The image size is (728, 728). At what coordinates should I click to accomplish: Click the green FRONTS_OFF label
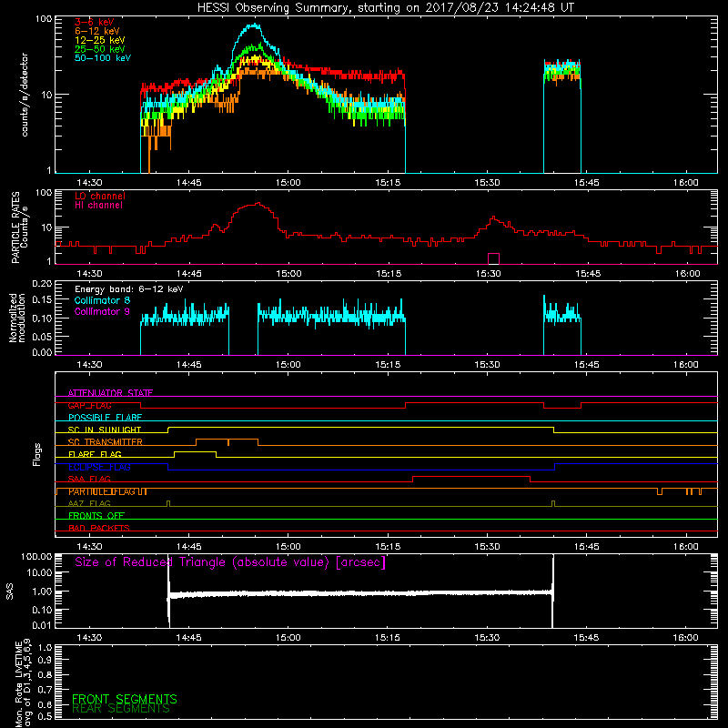[x=96, y=516]
